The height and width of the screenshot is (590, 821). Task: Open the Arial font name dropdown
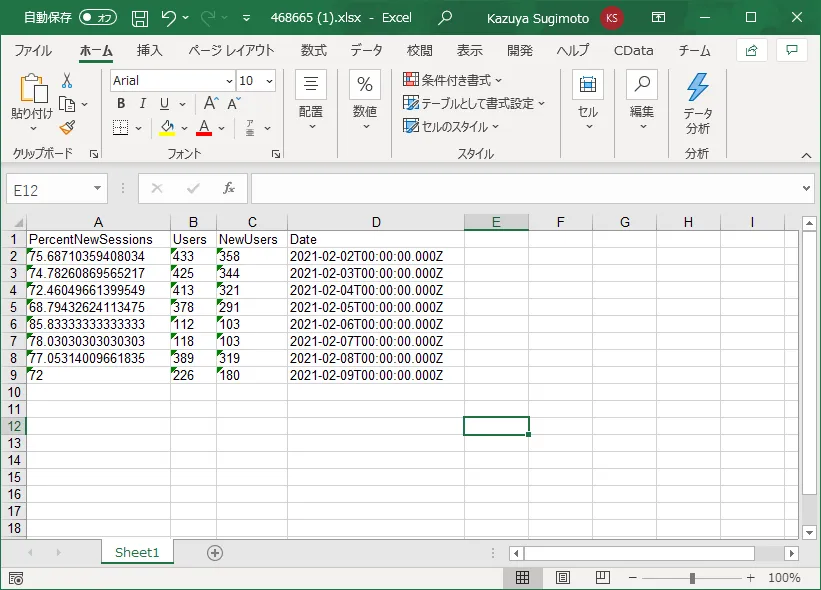click(229, 81)
